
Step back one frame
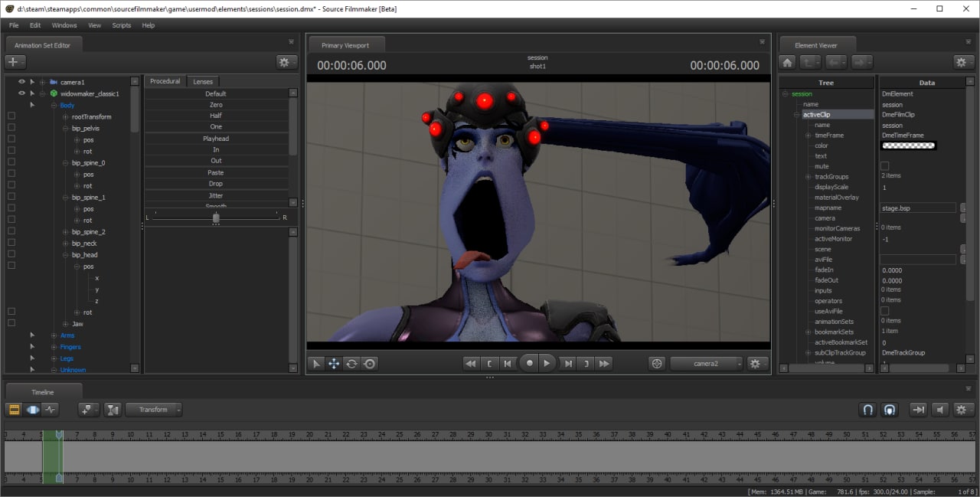(507, 364)
